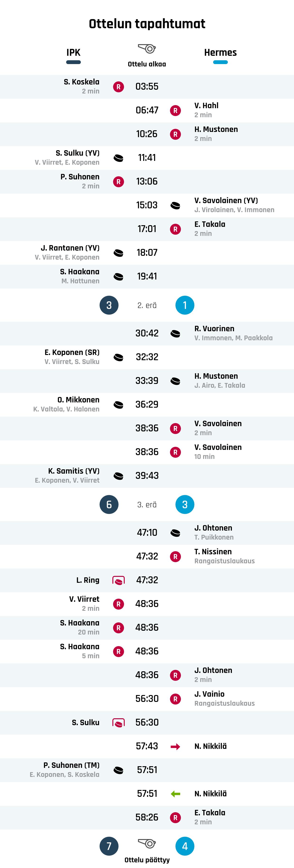
Task: Click the Hermes final score badge 4
Action: click(x=184, y=846)
